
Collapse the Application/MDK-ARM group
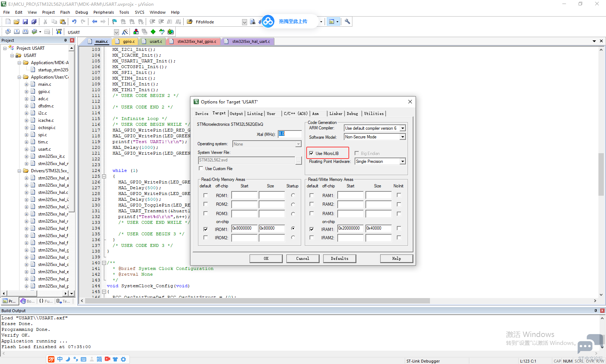(19, 63)
